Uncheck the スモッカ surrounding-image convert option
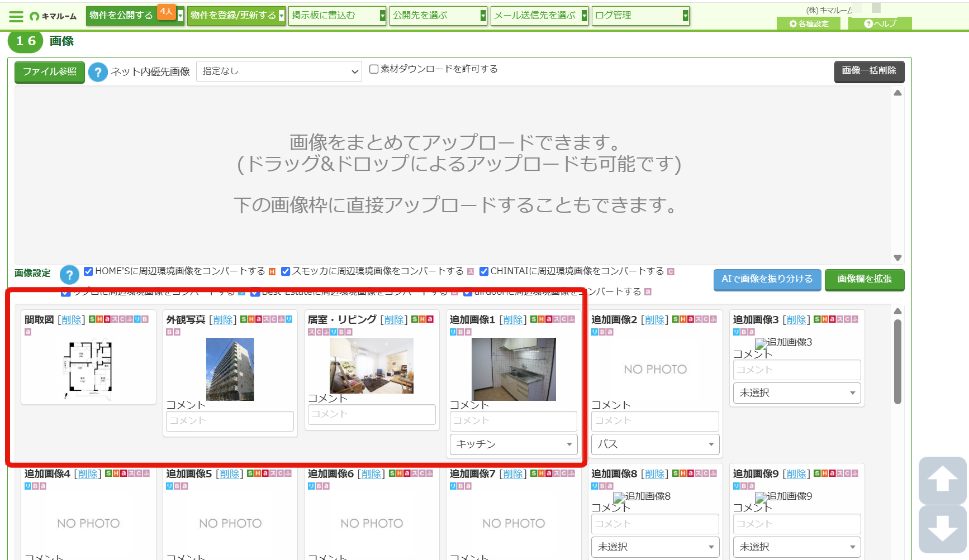969x560 pixels. (286, 271)
